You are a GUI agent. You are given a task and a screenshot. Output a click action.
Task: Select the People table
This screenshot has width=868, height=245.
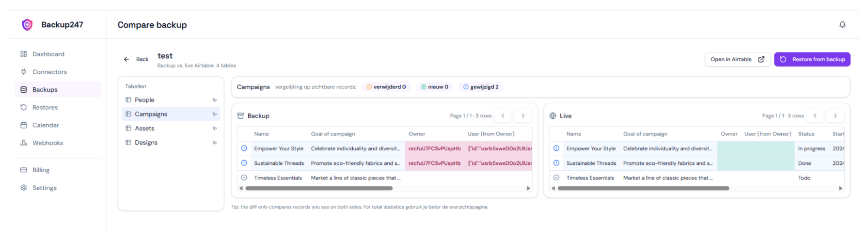(x=171, y=100)
